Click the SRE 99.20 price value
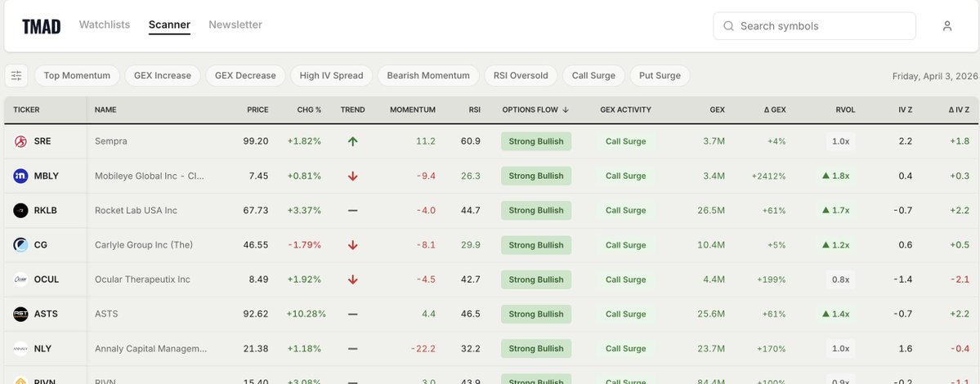 click(256, 141)
